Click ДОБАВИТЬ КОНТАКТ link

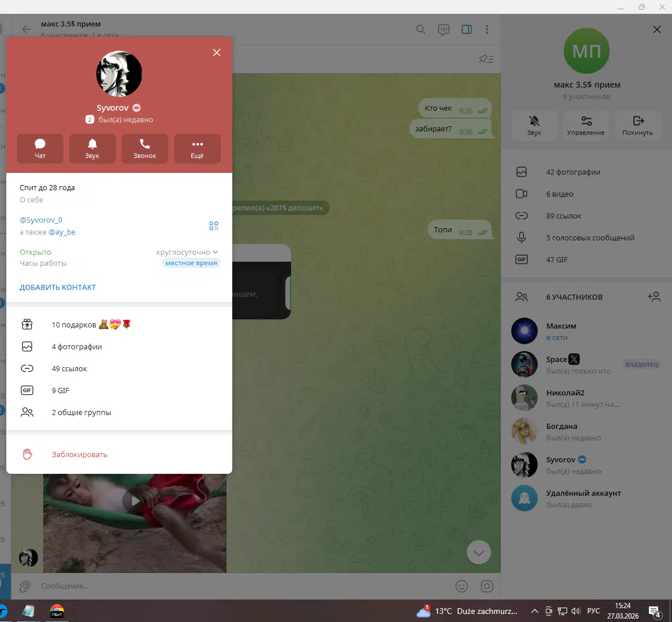tap(58, 287)
